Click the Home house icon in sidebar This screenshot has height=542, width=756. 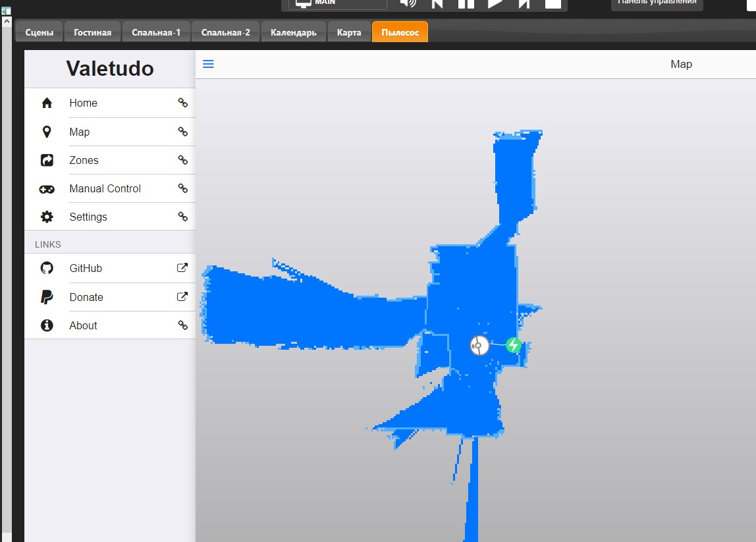coord(47,103)
